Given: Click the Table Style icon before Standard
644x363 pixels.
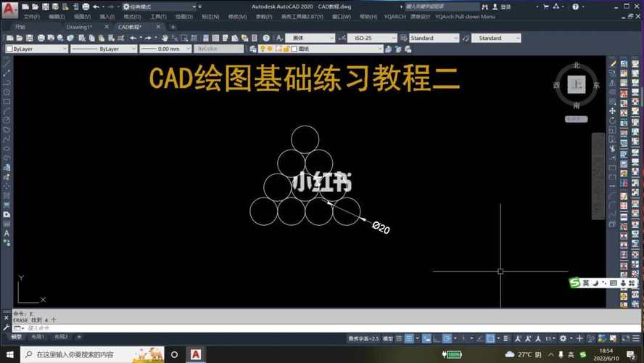Looking at the screenshot, I should click(x=404, y=38).
